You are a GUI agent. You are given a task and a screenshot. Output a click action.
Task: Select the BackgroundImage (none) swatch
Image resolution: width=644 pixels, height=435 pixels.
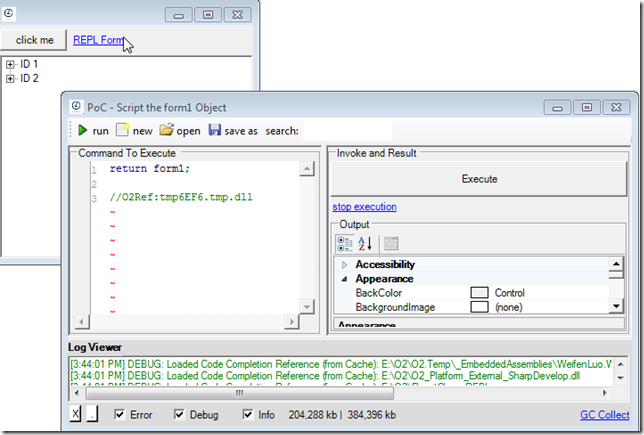tap(479, 307)
